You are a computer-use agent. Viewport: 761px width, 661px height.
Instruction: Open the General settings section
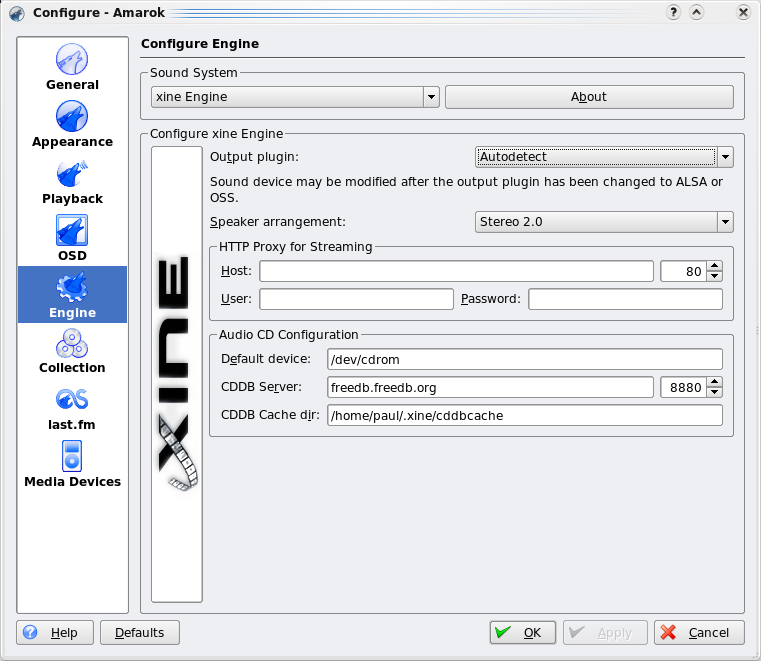[72, 67]
